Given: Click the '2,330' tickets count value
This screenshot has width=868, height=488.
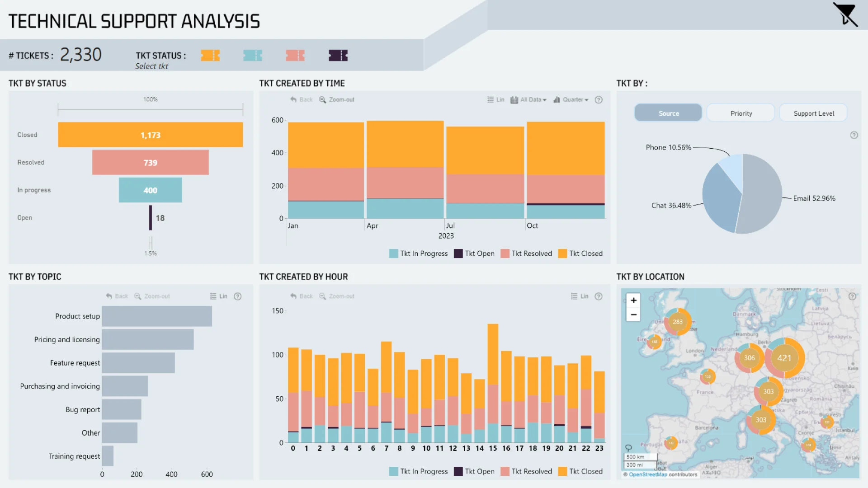Looking at the screenshot, I should tap(81, 55).
